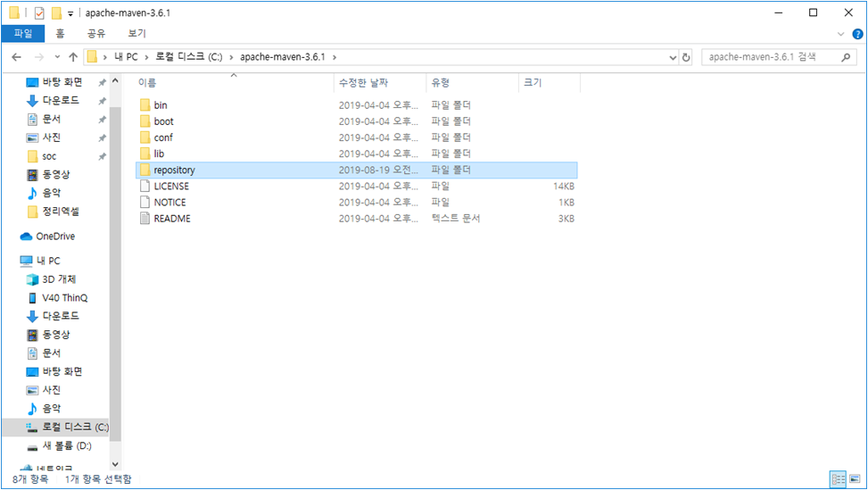The width and height of the screenshot is (868, 490).
Task: Open the lib folder icon
Action: coord(145,154)
